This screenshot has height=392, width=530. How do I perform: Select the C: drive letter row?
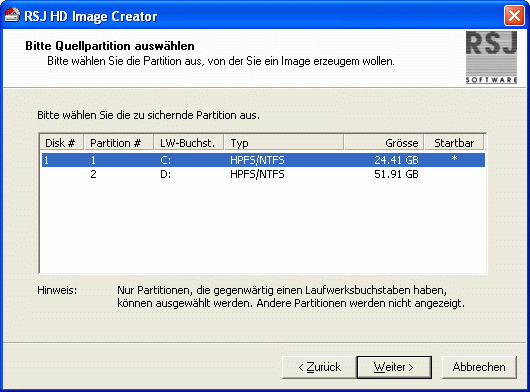click(263, 160)
